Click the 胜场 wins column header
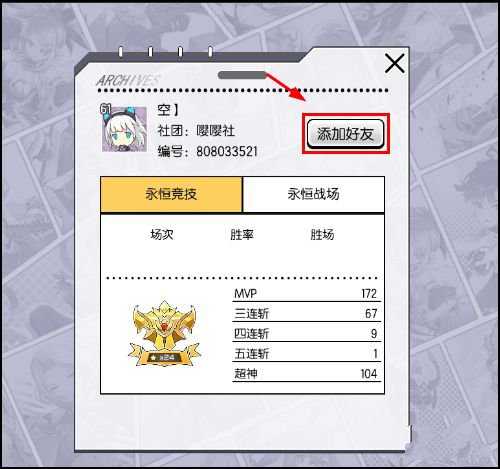The image size is (500, 469). tap(322, 234)
